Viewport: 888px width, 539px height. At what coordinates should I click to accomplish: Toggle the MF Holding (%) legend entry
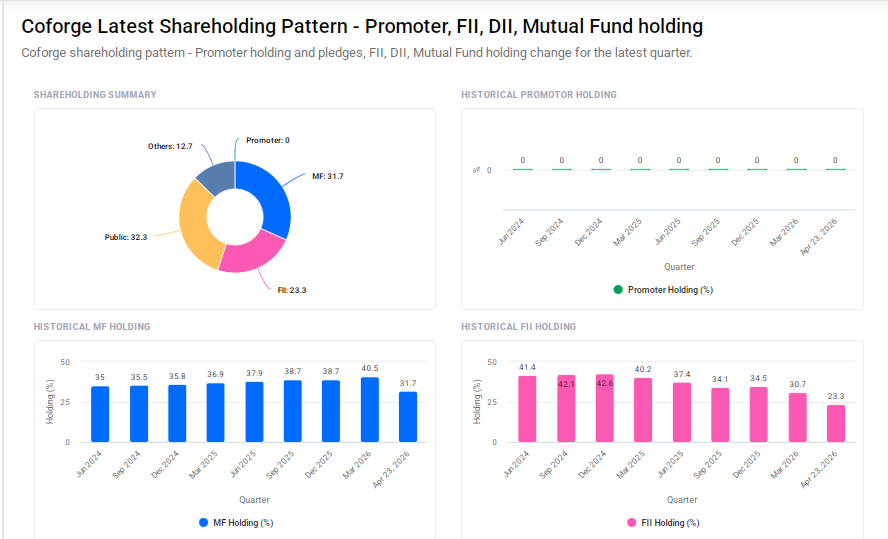(236, 523)
